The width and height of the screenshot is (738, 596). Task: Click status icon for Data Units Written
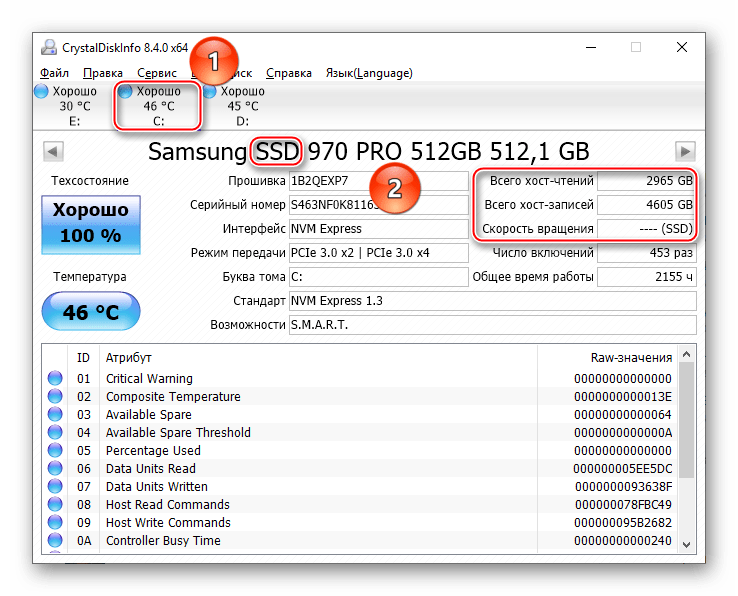point(55,486)
